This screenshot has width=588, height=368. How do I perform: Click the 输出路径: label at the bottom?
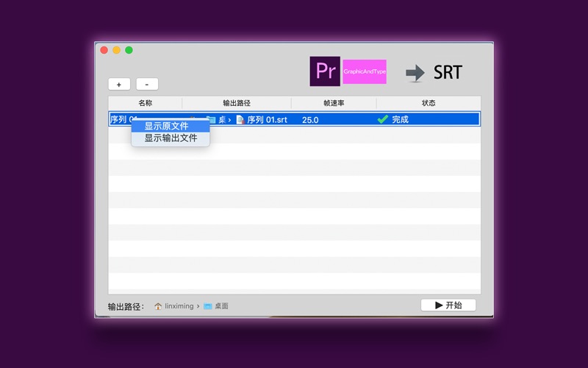click(x=126, y=307)
